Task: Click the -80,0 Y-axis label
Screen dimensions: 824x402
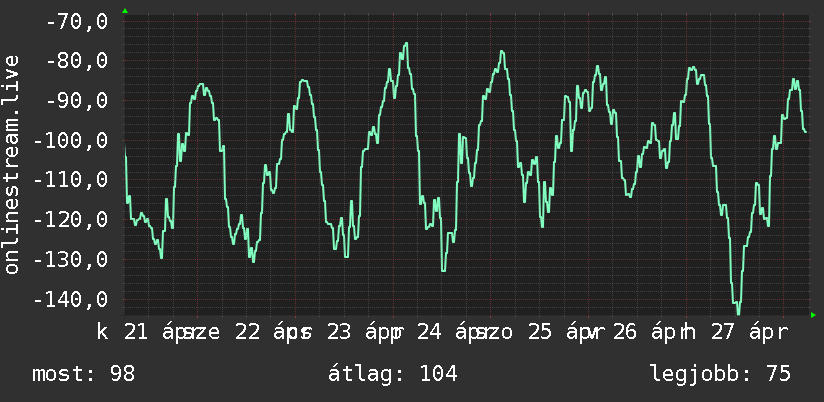Action: pyautogui.click(x=77, y=60)
